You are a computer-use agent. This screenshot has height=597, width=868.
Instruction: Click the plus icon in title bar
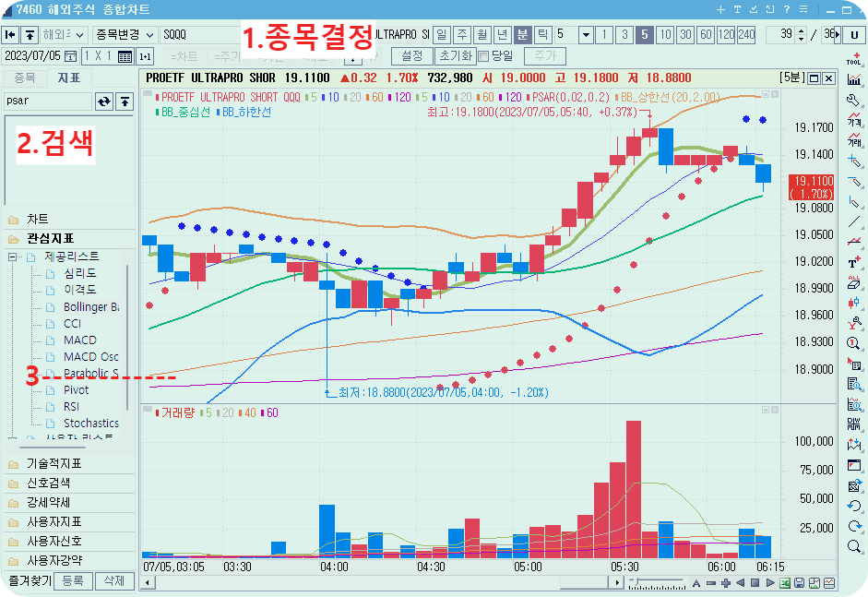pos(720,9)
